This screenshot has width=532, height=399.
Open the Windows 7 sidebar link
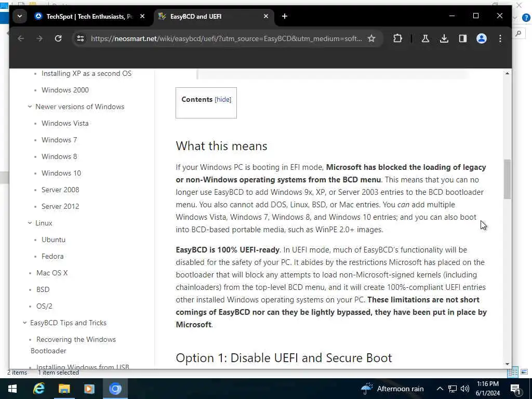tap(59, 140)
